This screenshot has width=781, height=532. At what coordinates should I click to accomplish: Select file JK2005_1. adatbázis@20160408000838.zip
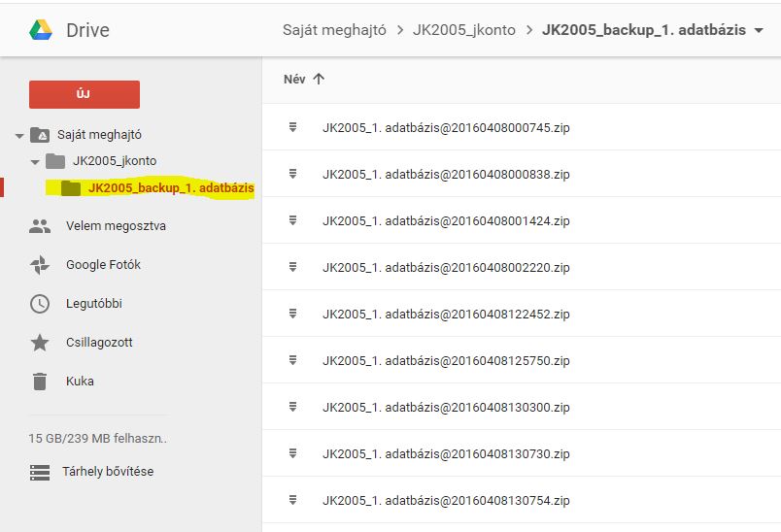pyautogui.click(x=446, y=175)
